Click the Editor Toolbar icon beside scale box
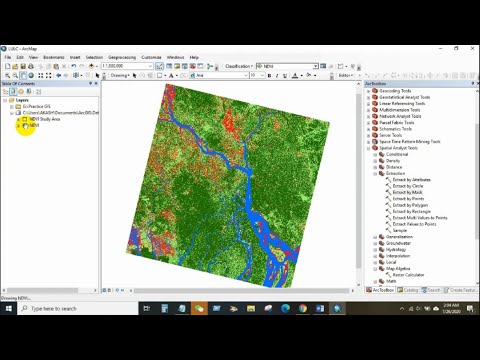Screen dimensions: 480x360 click(160, 66)
